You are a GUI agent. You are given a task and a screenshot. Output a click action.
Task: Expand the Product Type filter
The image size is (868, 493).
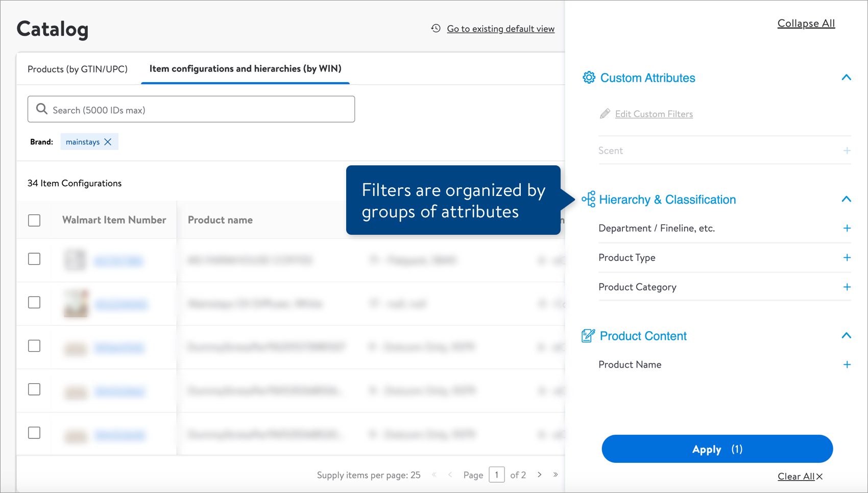847,258
